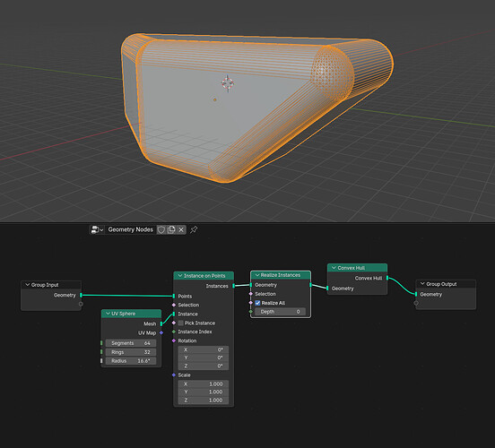Collapse the Instance on Points node

pyautogui.click(x=180, y=275)
